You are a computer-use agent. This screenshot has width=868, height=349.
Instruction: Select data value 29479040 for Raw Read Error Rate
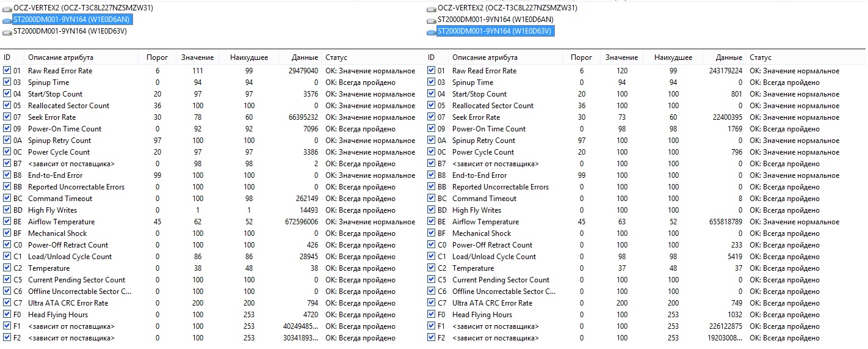(x=302, y=71)
